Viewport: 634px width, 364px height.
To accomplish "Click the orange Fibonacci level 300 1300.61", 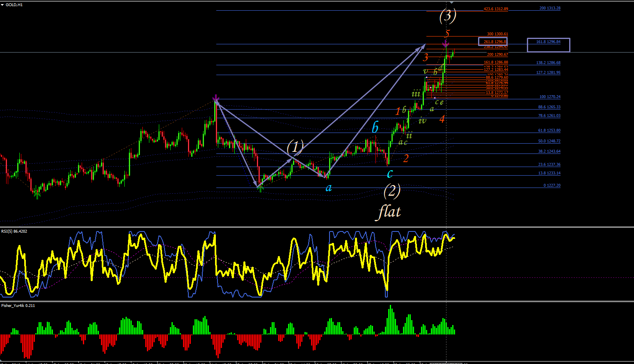I will [x=497, y=34].
